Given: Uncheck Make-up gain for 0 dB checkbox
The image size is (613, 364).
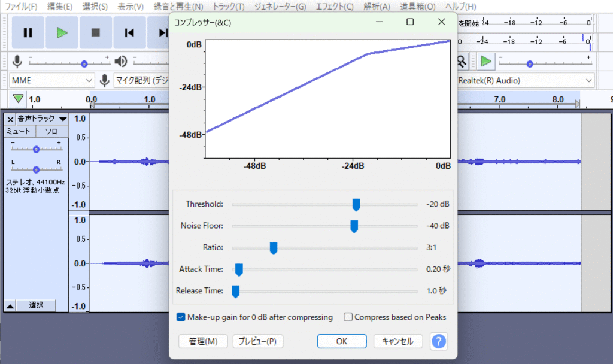Looking at the screenshot, I should [181, 317].
